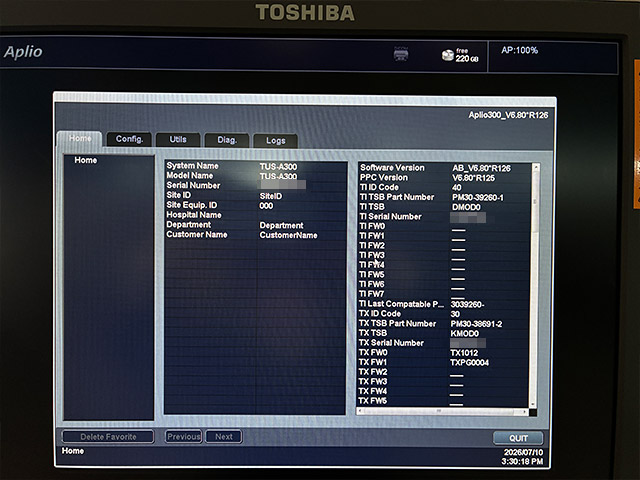This screenshot has width=640, height=480.
Task: Click TI TSB Part Number entry
Action: point(397,197)
